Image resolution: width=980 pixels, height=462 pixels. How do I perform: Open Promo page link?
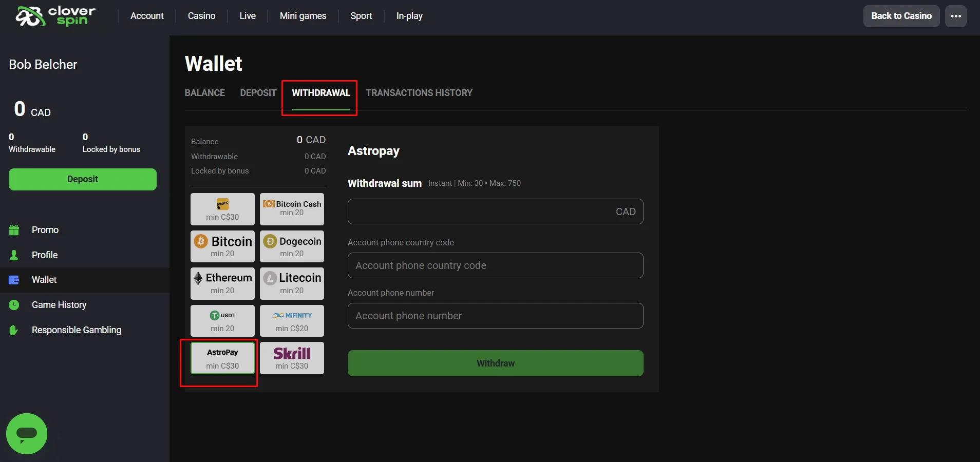[45, 230]
